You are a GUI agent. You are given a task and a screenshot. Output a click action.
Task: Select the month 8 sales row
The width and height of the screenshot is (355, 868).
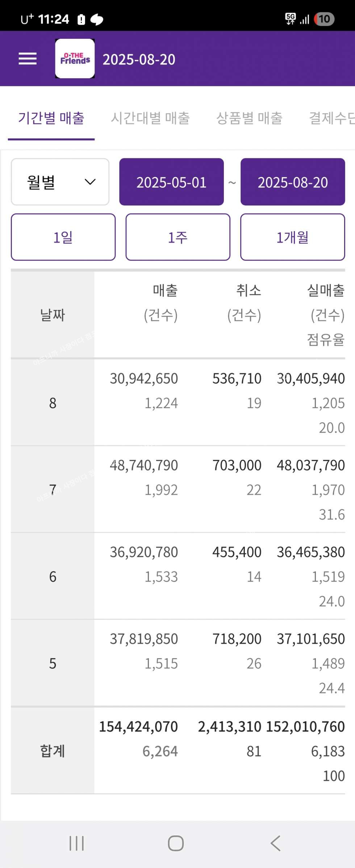point(177,403)
